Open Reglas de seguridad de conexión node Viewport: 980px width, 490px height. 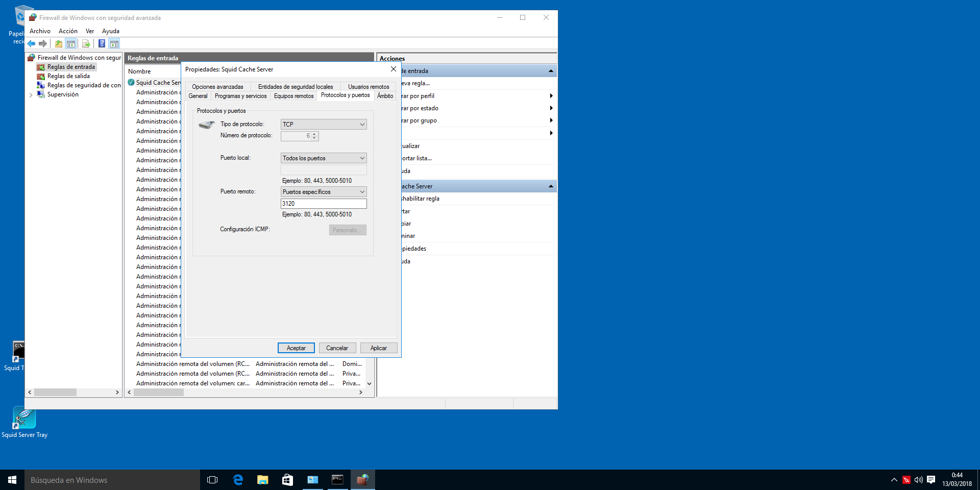[84, 85]
